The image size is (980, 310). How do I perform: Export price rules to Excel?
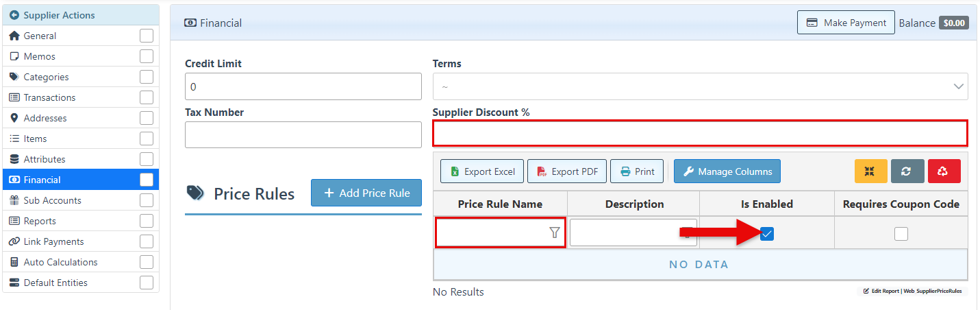pyautogui.click(x=482, y=171)
